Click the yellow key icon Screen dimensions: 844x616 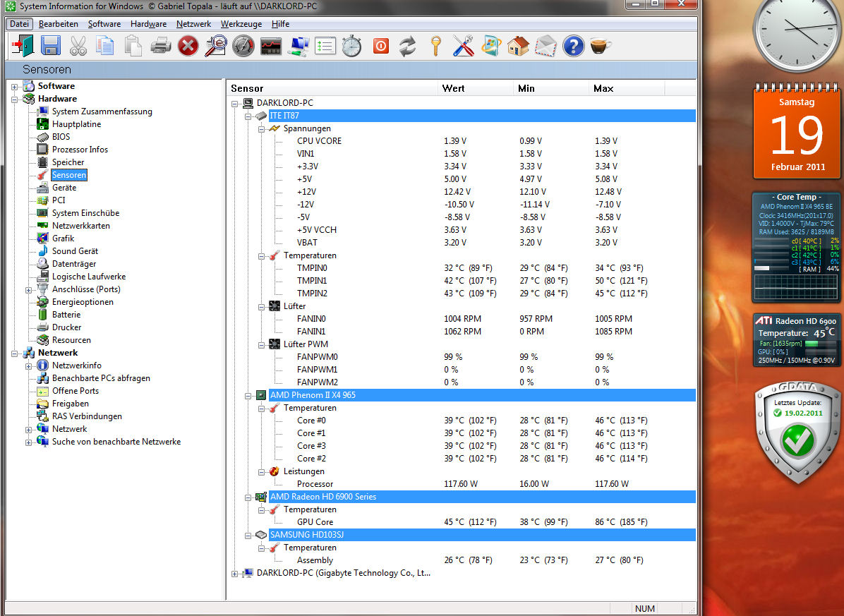pyautogui.click(x=435, y=46)
